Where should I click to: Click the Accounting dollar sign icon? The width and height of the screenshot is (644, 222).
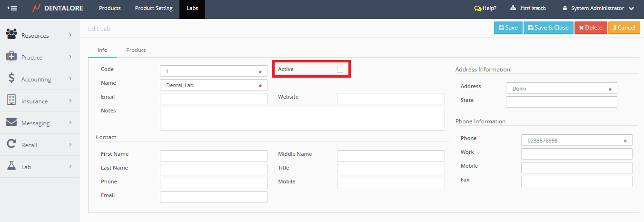tap(11, 79)
